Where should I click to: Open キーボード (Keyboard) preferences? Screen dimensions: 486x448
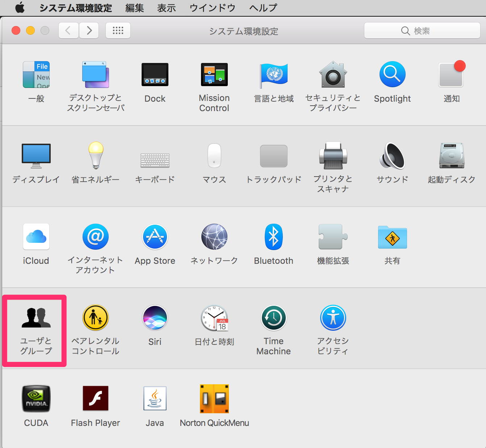click(155, 160)
